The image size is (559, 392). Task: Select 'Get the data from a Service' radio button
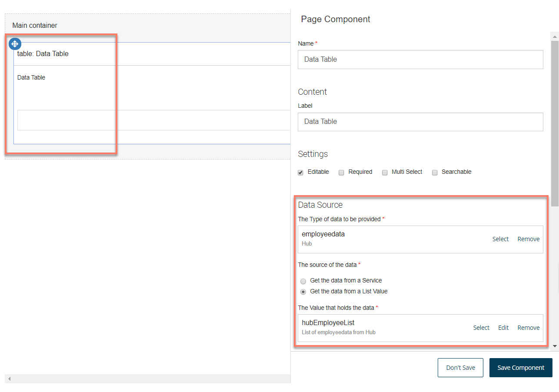pos(303,281)
